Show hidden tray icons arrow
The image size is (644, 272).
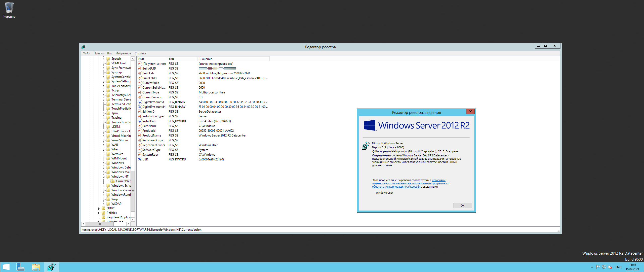click(x=592, y=267)
